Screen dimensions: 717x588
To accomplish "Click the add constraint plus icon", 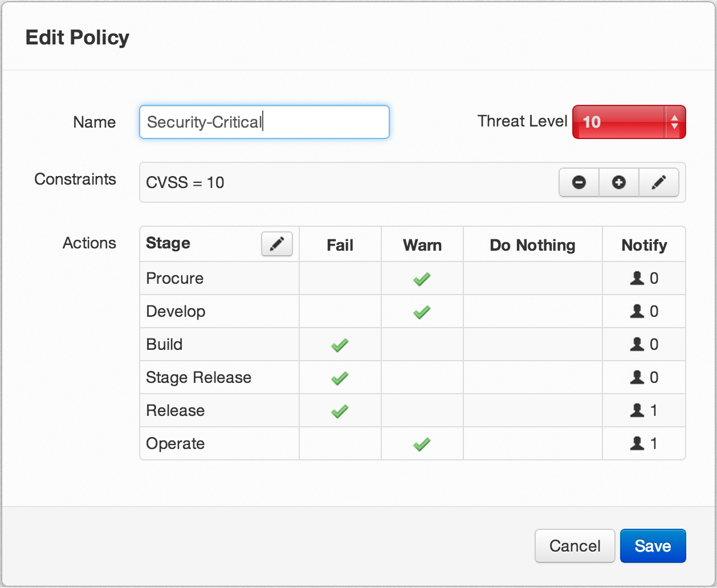I will click(x=619, y=182).
